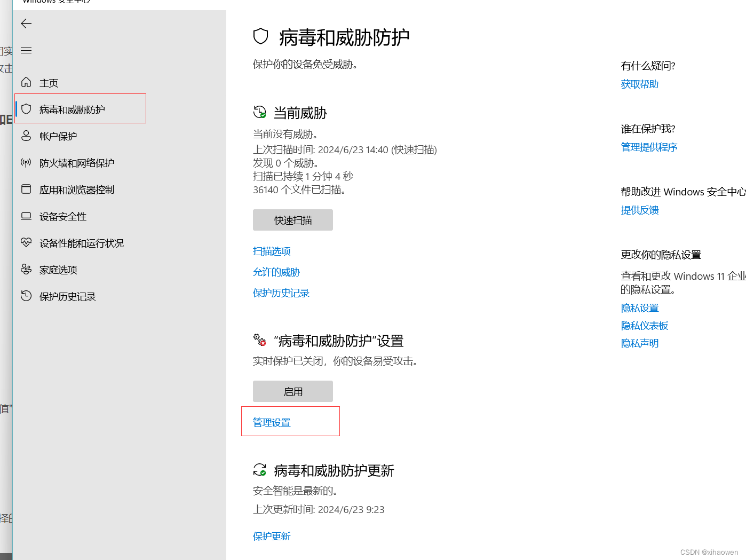Select 病毒和威胁防护 sidebar item
746x560 pixels.
(x=80, y=109)
